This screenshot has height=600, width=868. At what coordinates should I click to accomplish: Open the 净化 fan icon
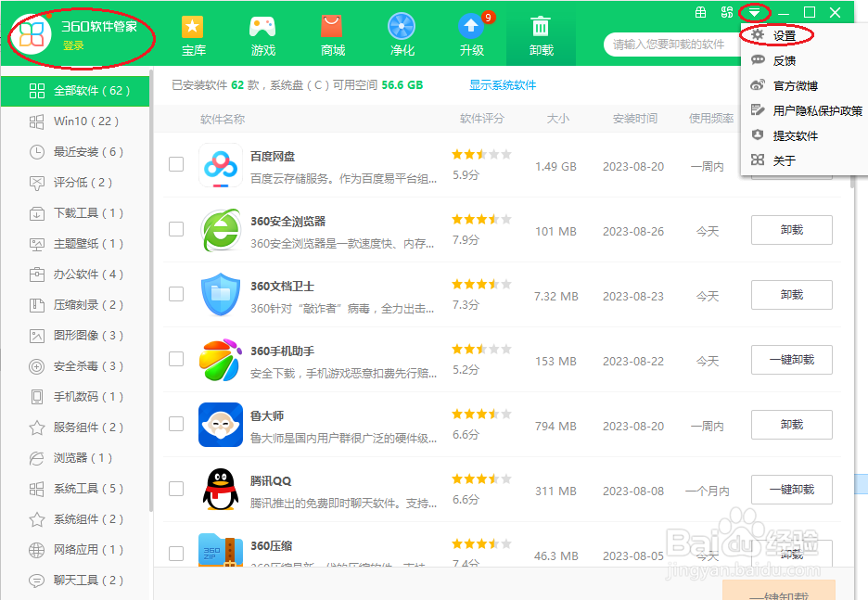pyautogui.click(x=402, y=27)
